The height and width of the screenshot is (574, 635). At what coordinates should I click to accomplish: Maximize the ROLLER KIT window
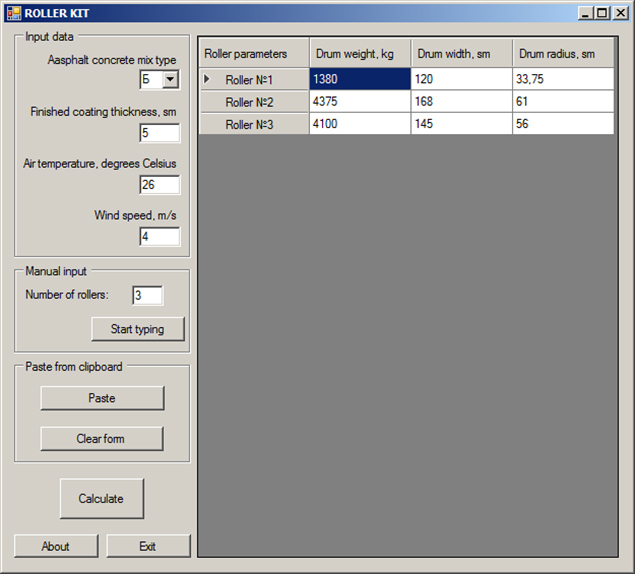(x=601, y=13)
